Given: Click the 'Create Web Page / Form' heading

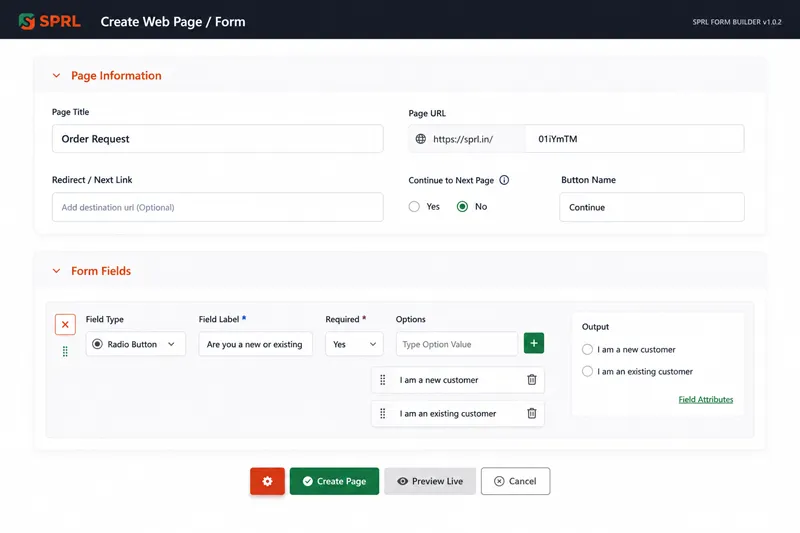Looking at the screenshot, I should click(173, 22).
